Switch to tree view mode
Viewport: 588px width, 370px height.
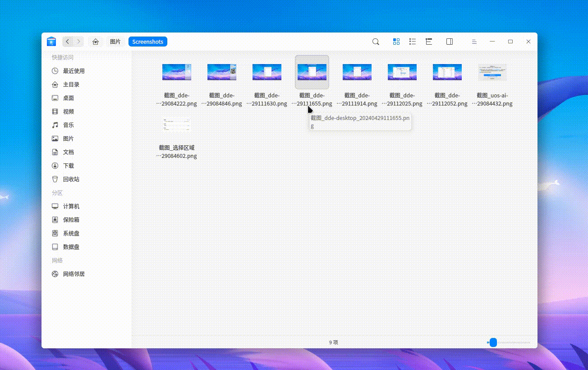(429, 42)
